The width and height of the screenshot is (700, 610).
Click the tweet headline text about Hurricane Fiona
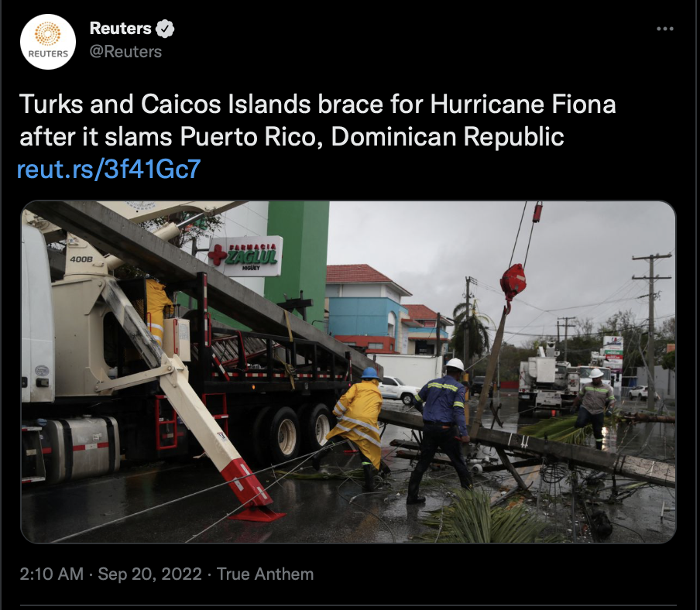coord(317,120)
